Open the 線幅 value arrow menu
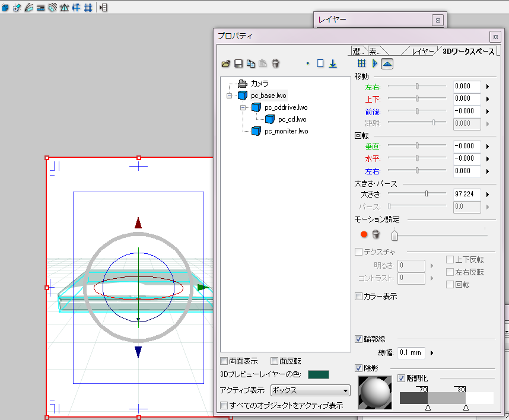509x420 pixels. [x=432, y=353]
